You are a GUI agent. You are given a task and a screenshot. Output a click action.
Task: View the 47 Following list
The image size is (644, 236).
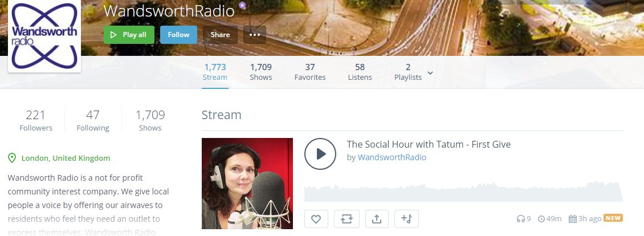(x=93, y=120)
